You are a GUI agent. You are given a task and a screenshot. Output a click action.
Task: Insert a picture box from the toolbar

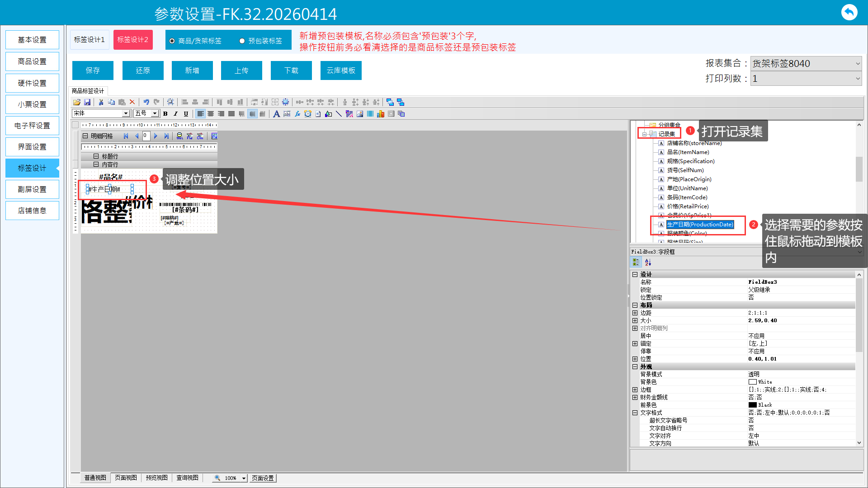point(360,114)
